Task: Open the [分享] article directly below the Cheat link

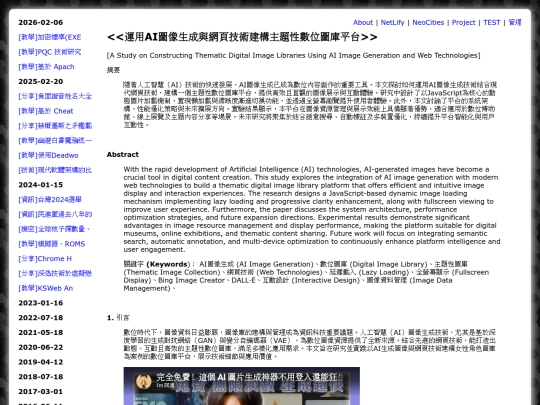Action: pos(55,126)
